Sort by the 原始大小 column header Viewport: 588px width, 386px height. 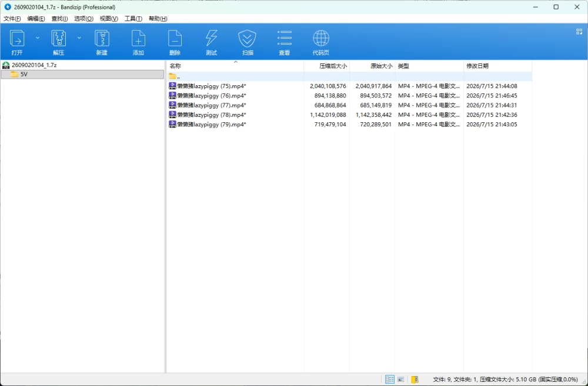372,66
